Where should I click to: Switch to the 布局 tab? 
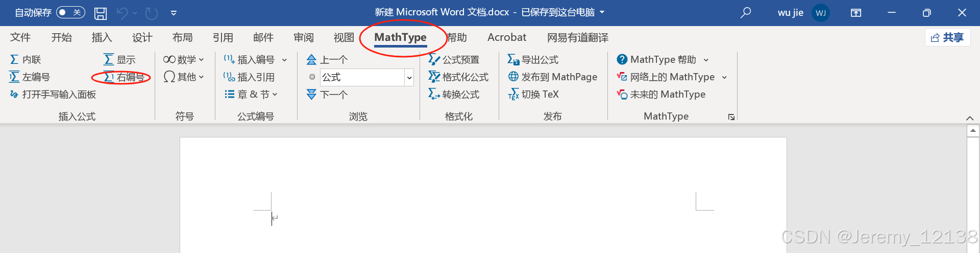pyautogui.click(x=182, y=37)
